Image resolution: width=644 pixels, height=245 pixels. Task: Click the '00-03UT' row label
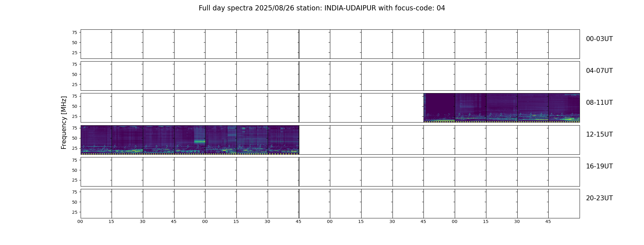click(599, 39)
